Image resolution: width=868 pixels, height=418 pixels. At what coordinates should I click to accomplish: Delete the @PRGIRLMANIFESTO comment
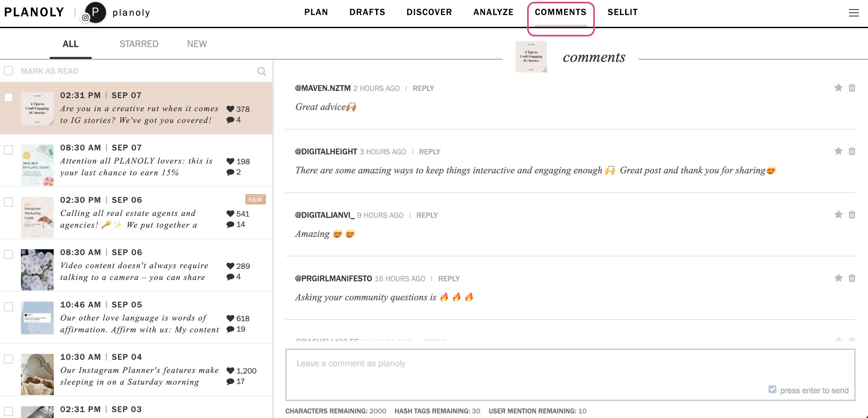click(x=852, y=278)
